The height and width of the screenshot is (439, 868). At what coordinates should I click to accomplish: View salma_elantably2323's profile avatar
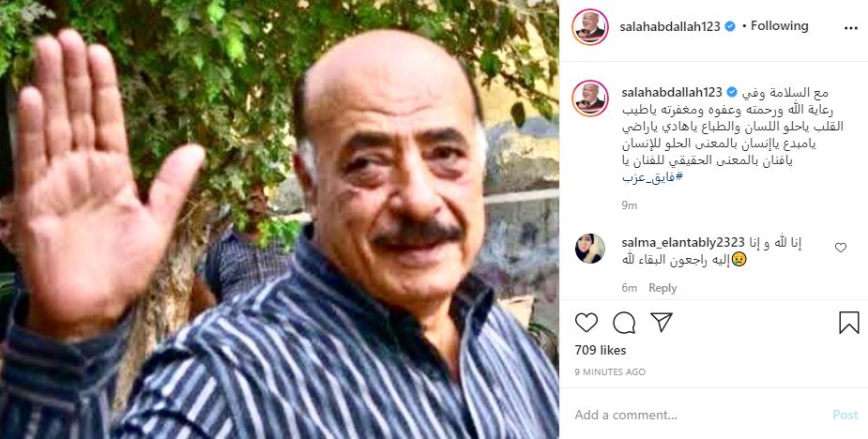coord(590,249)
